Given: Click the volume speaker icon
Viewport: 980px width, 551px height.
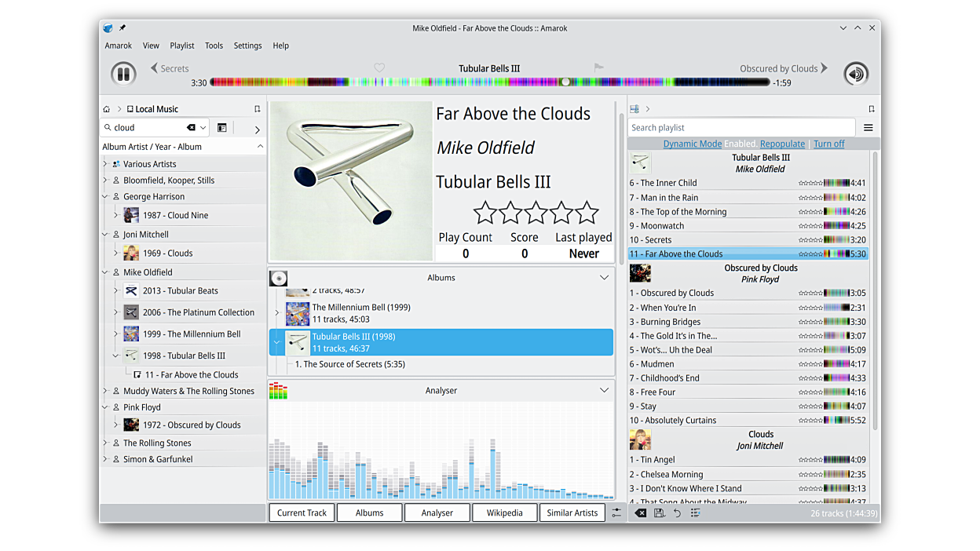Looking at the screenshot, I should point(856,74).
